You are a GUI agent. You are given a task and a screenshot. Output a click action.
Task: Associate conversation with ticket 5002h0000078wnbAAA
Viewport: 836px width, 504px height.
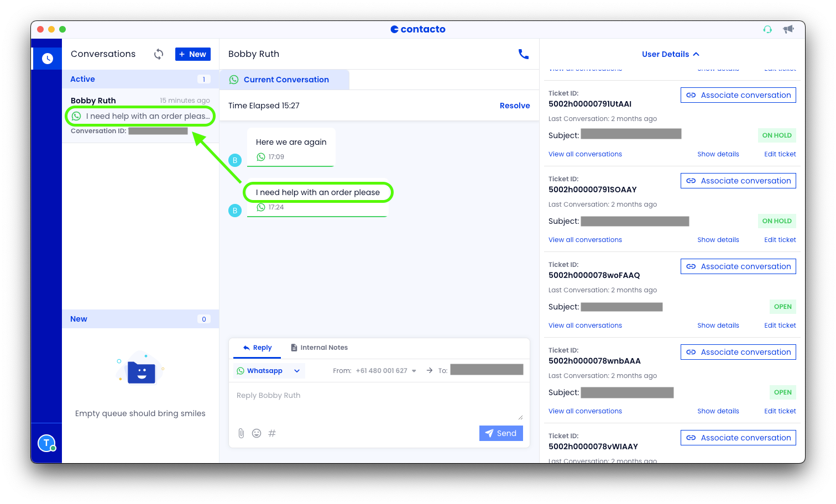coord(738,352)
